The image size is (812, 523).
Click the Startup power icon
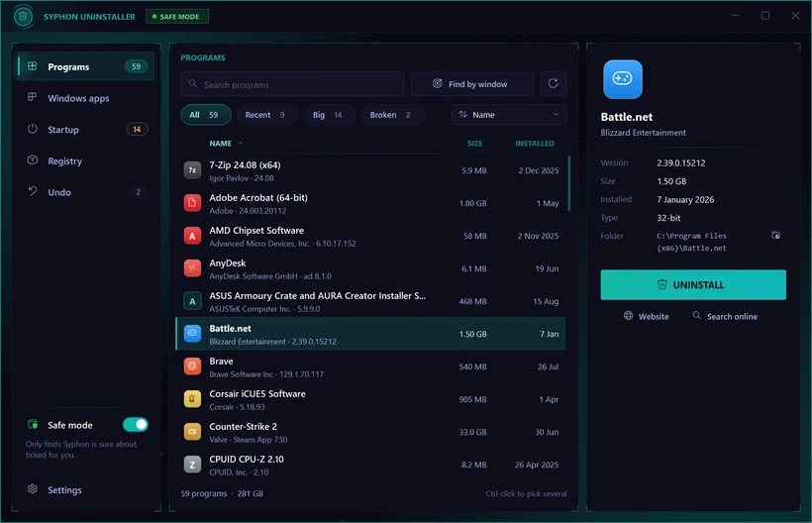pos(32,129)
